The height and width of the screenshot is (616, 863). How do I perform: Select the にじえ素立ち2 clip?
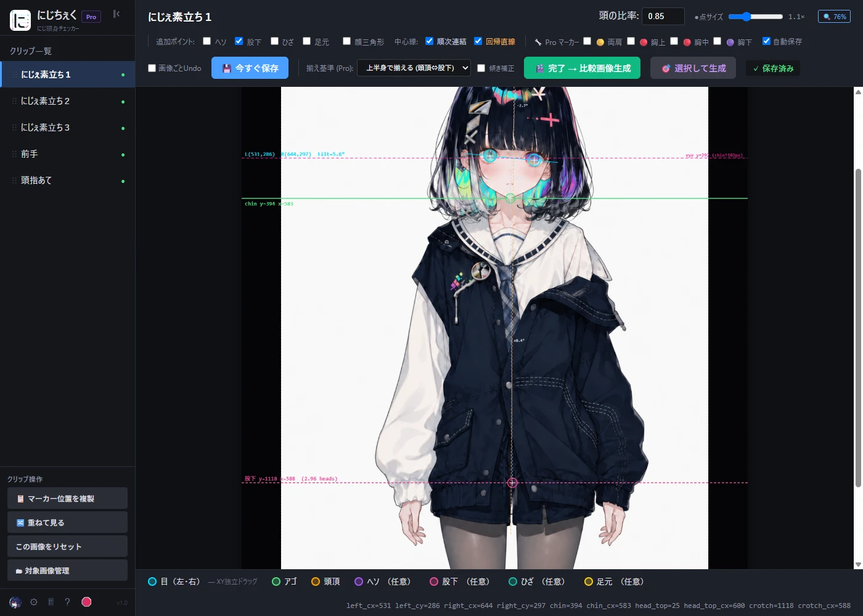[67, 101]
